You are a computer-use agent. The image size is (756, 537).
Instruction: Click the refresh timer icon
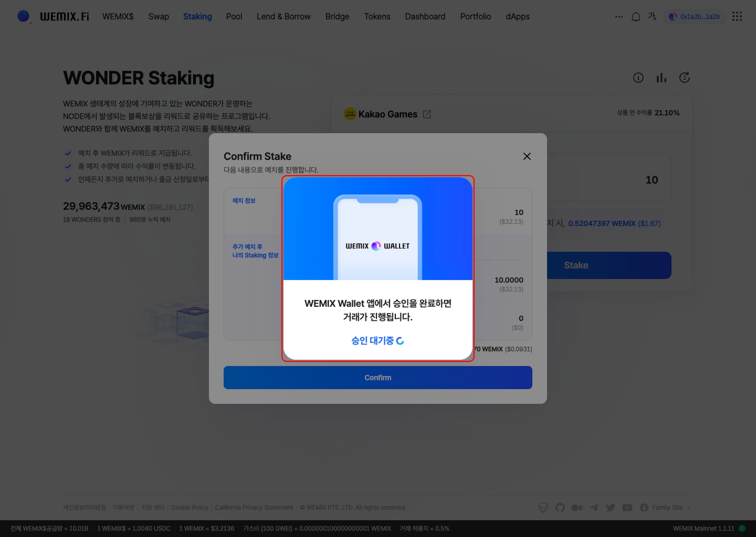point(684,78)
